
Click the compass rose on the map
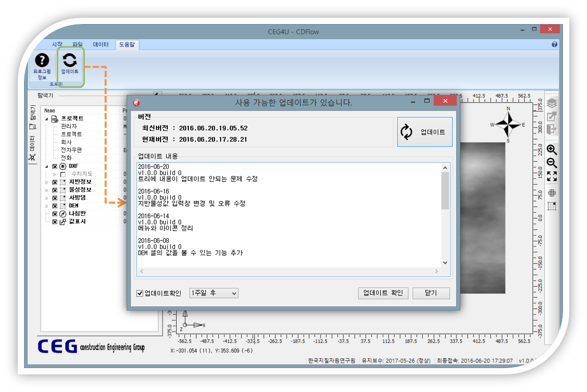click(x=508, y=124)
